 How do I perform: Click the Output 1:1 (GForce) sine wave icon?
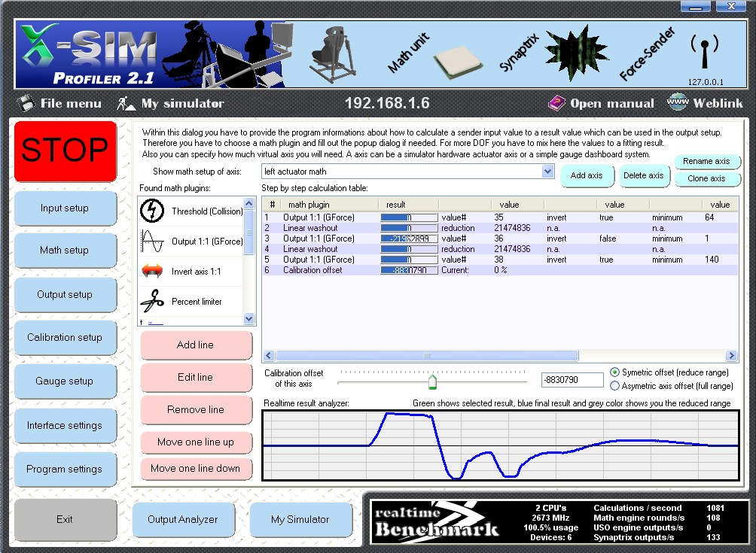coord(152,242)
